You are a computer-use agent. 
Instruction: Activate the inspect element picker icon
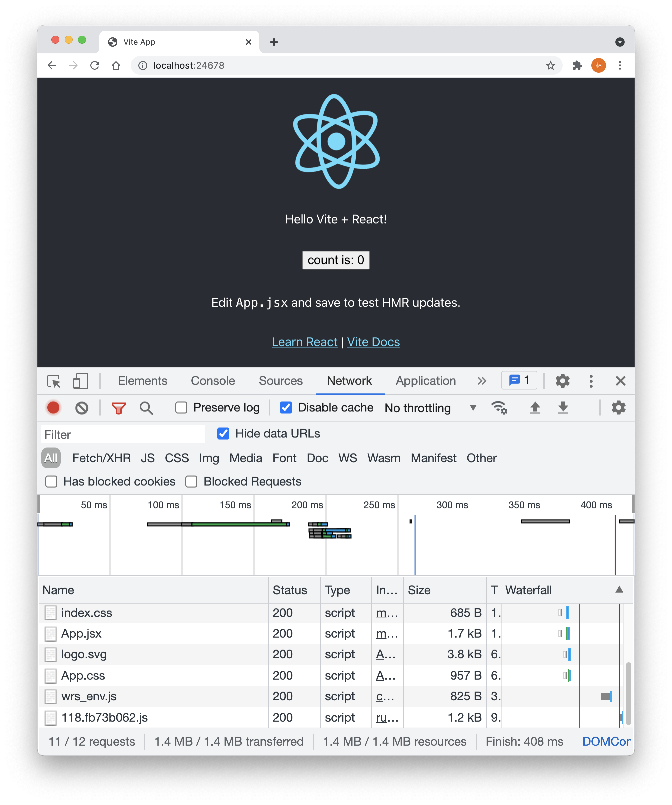(x=54, y=381)
